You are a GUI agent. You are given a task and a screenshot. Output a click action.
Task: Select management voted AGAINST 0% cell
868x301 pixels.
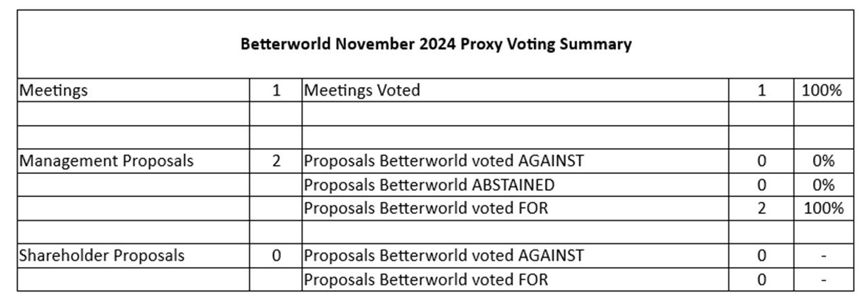(x=823, y=161)
